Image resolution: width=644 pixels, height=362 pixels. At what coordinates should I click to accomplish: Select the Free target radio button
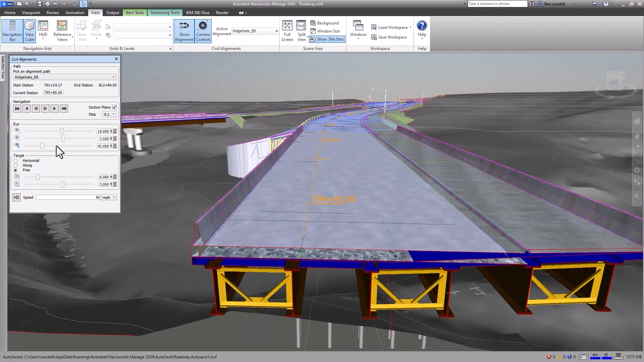15,170
